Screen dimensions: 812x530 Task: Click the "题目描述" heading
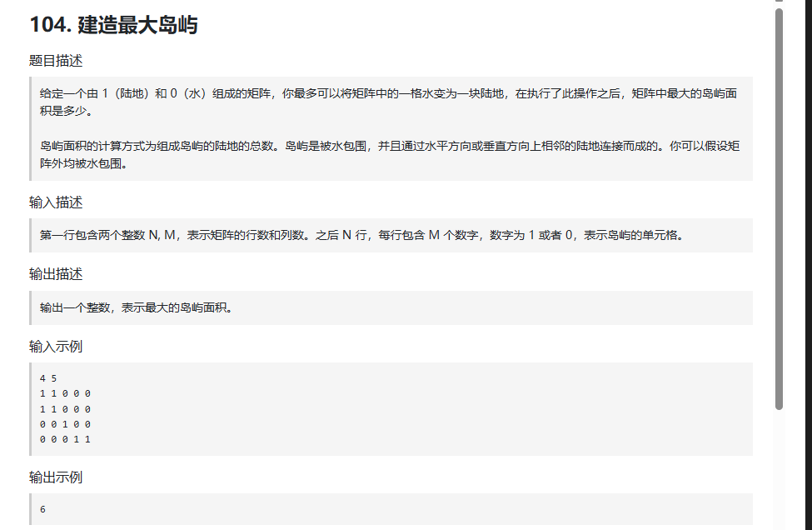click(x=56, y=61)
